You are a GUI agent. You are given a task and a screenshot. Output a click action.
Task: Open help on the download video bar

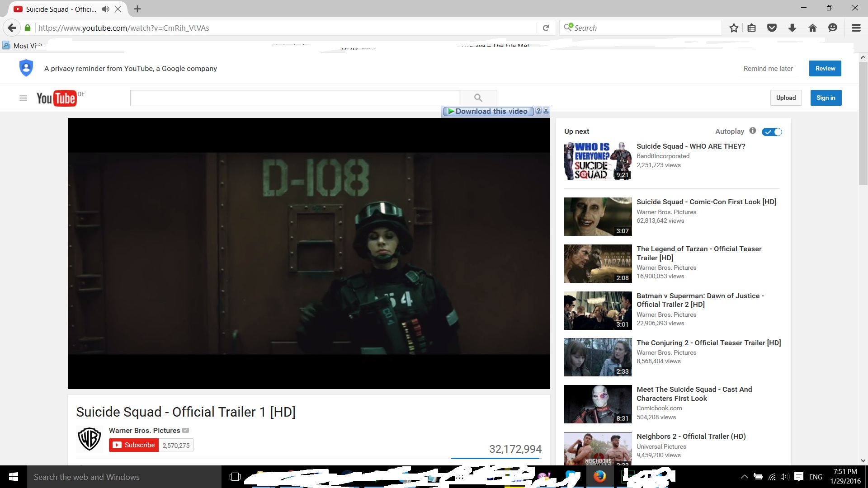pyautogui.click(x=538, y=111)
